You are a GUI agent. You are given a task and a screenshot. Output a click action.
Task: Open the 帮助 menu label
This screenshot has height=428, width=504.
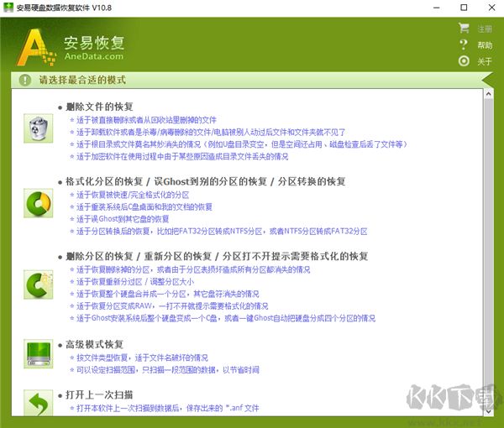tap(485, 45)
